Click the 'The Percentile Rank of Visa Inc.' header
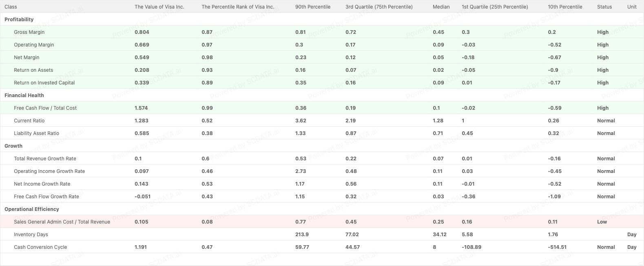Screen dimensions: 644x266 point(238,7)
